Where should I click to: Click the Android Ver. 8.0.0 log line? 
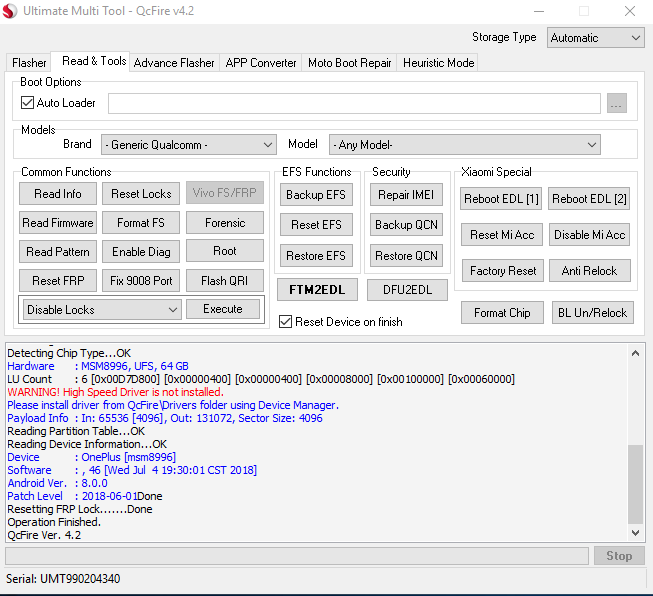[x=57, y=483]
